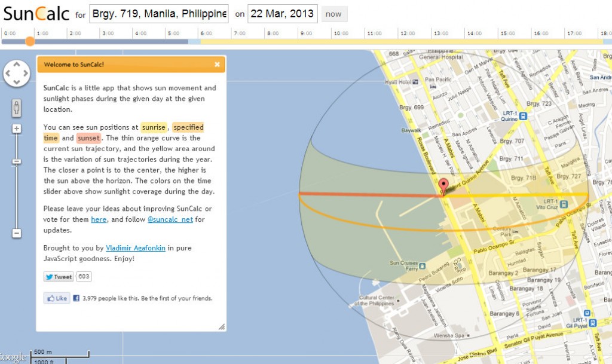The image size is (612, 364).
Task: Click the SunCalc logo
Action: pos(36,14)
